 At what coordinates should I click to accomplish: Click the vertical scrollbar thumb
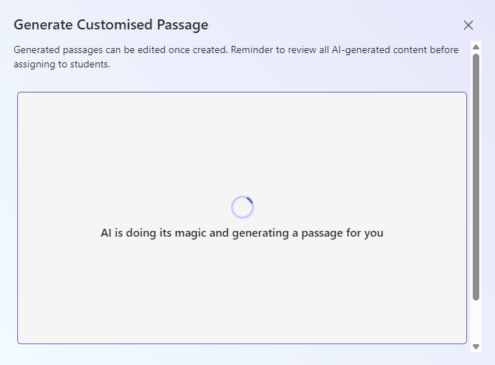pyautogui.click(x=476, y=177)
